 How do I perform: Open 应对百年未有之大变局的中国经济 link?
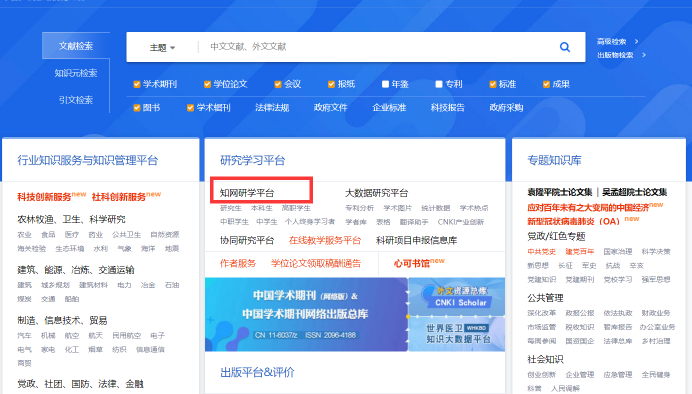tap(588, 207)
